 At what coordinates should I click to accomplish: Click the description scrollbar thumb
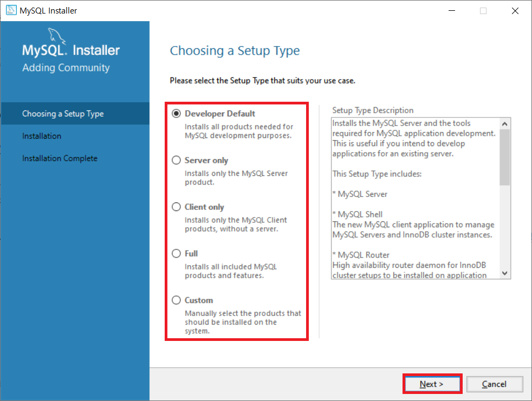[x=504, y=157]
